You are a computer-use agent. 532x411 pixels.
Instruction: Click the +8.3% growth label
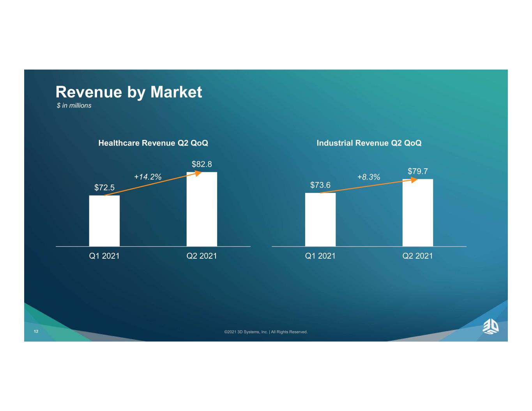369,177
